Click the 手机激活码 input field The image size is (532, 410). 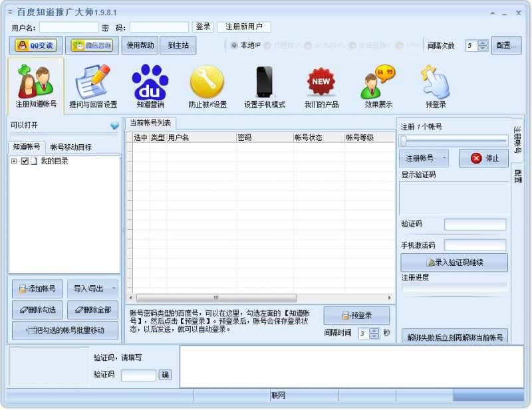click(475, 245)
